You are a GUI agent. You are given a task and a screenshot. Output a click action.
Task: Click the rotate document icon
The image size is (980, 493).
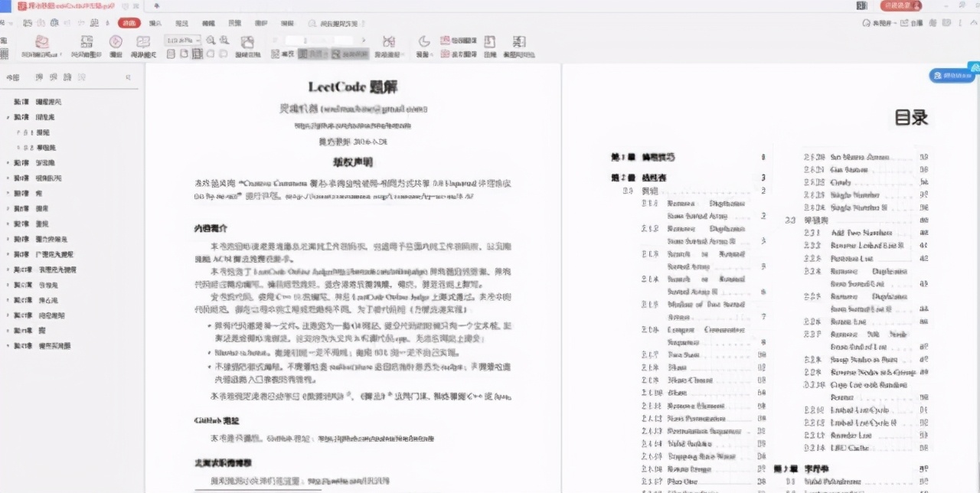(247, 42)
